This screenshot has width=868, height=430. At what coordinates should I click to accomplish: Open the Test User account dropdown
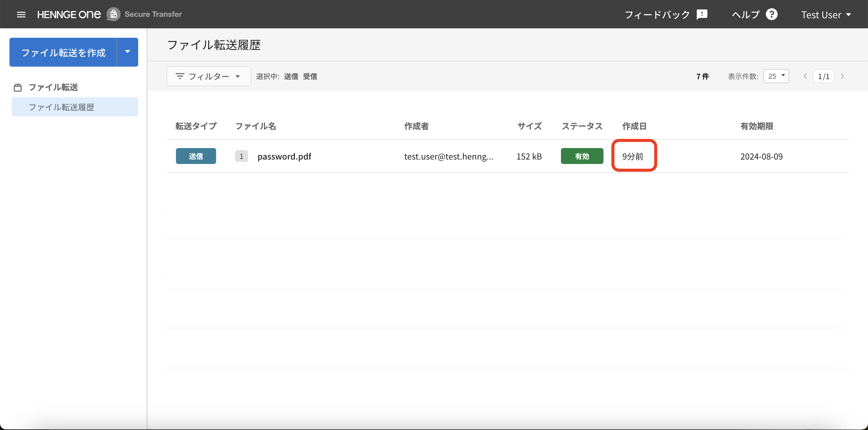[826, 15]
